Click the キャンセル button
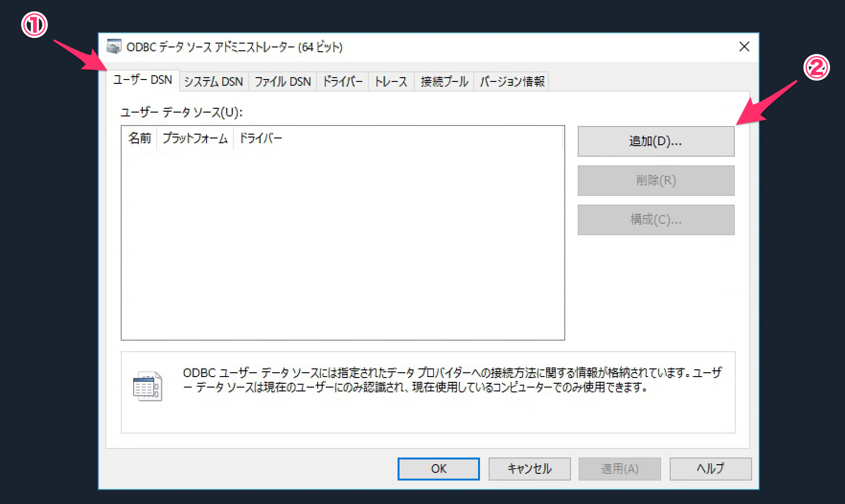This screenshot has height=504, width=845. point(529,469)
